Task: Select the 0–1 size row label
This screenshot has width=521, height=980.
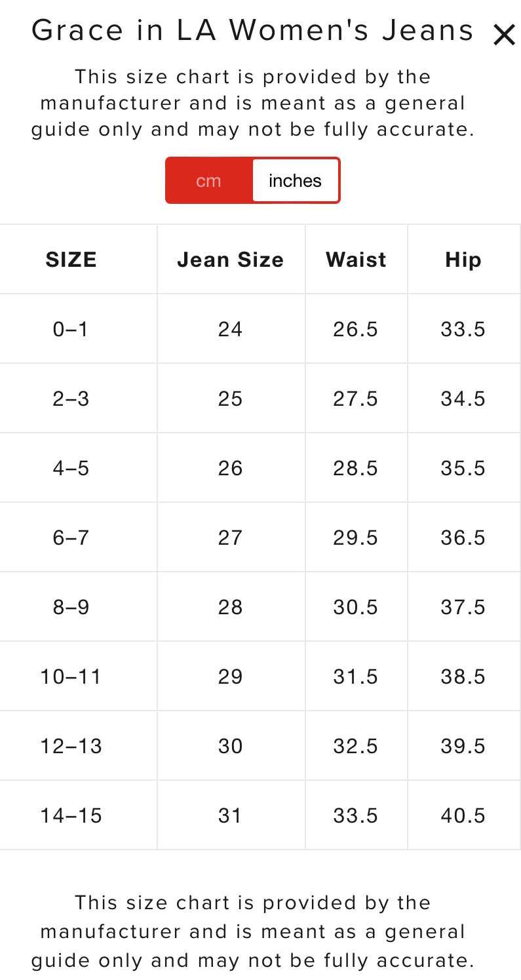Action: coord(71,329)
